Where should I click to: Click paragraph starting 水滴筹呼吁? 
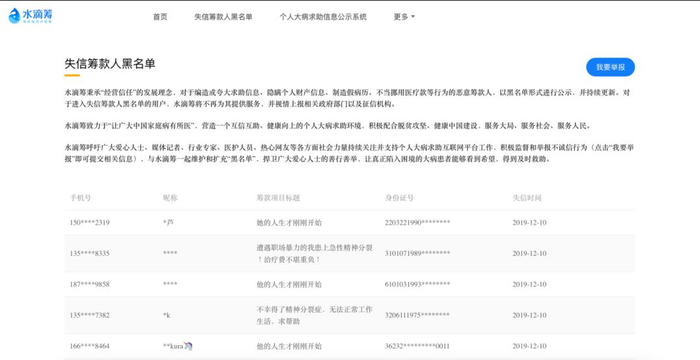click(349, 153)
